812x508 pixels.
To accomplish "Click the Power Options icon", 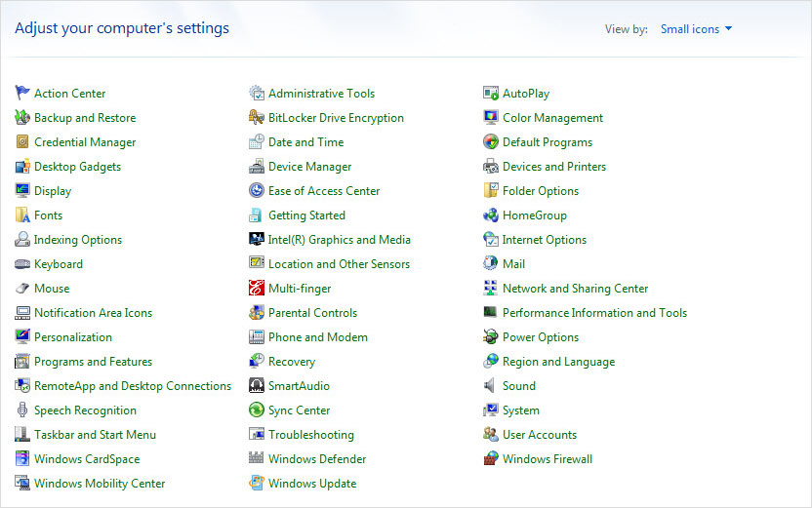I will click(490, 336).
